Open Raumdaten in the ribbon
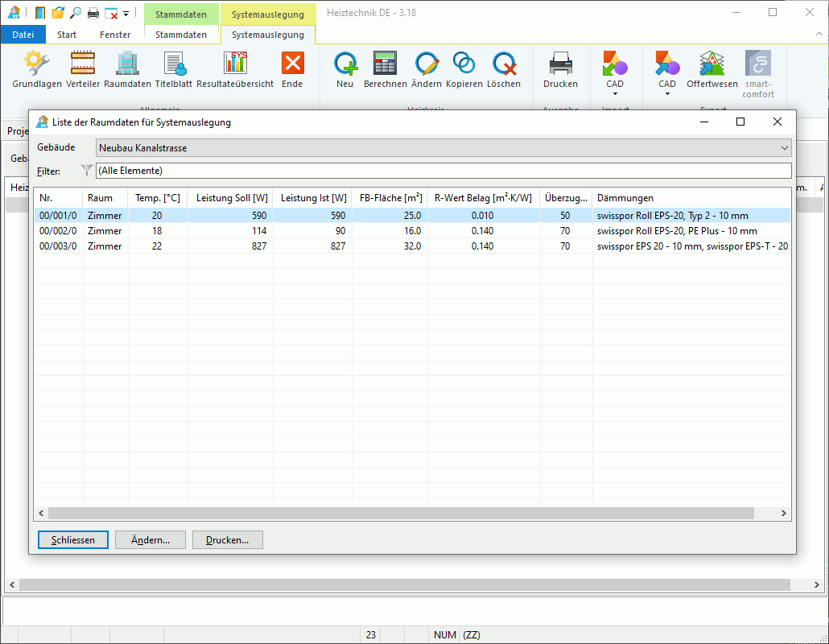 127,69
